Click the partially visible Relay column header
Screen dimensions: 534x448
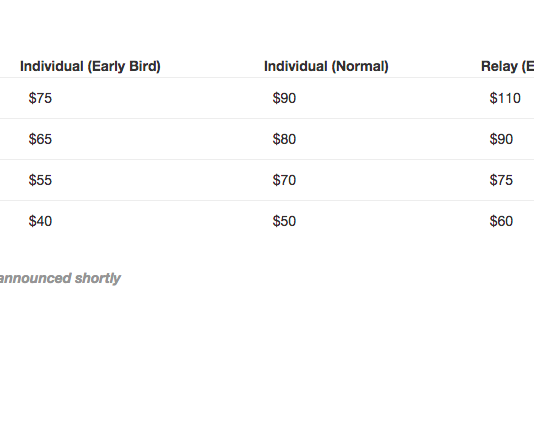click(x=507, y=66)
